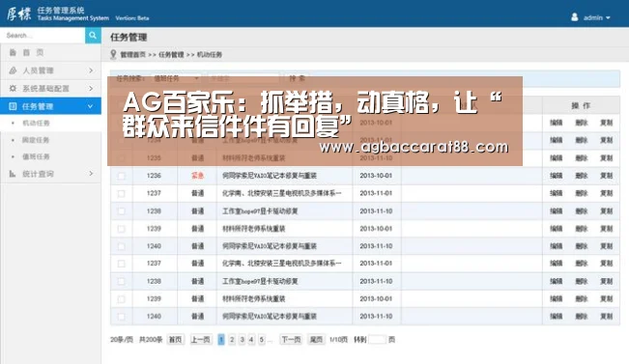629x364 pixels.
Task: Click the 厚朴 logo in header
Action: point(19,14)
